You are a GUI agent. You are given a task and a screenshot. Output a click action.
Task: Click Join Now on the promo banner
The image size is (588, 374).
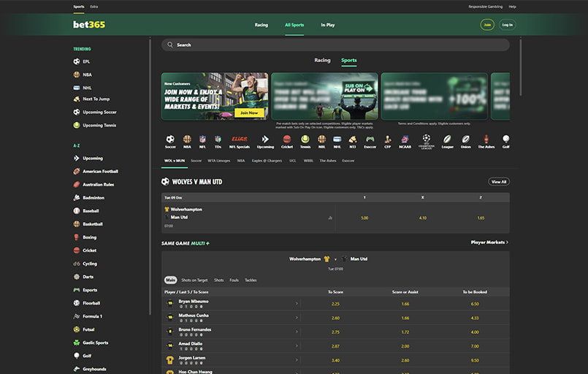tap(249, 112)
